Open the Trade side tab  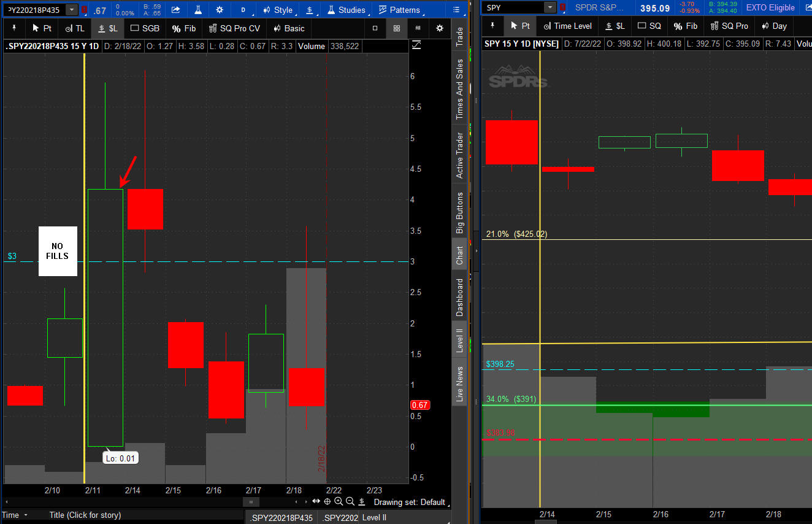pos(459,37)
